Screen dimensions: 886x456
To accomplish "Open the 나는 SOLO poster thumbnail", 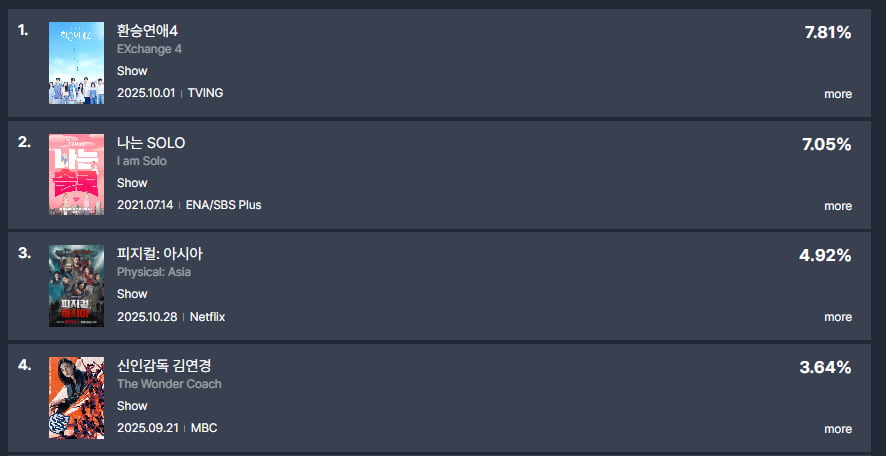I will point(76,175).
